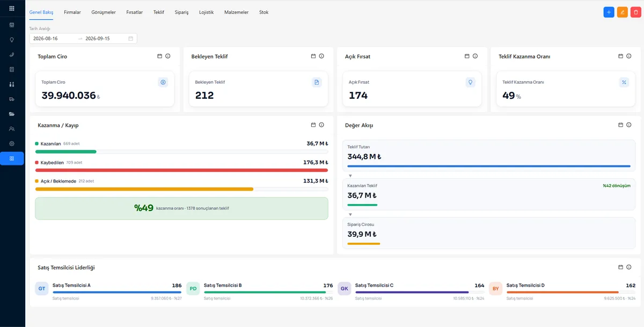The image size is (644, 327).
Task: Go to the Fırsatlar tab
Action: [134, 12]
